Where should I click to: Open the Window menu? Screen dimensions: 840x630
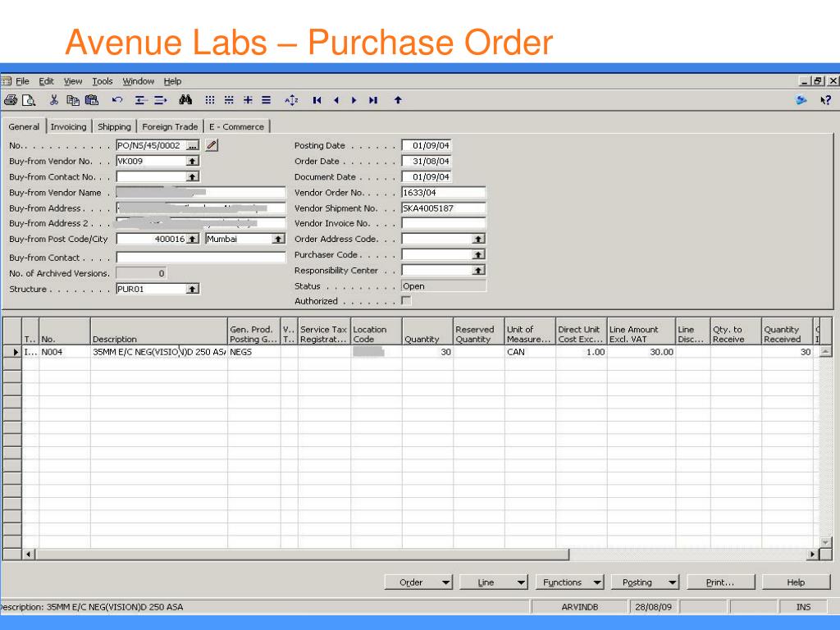(x=138, y=81)
